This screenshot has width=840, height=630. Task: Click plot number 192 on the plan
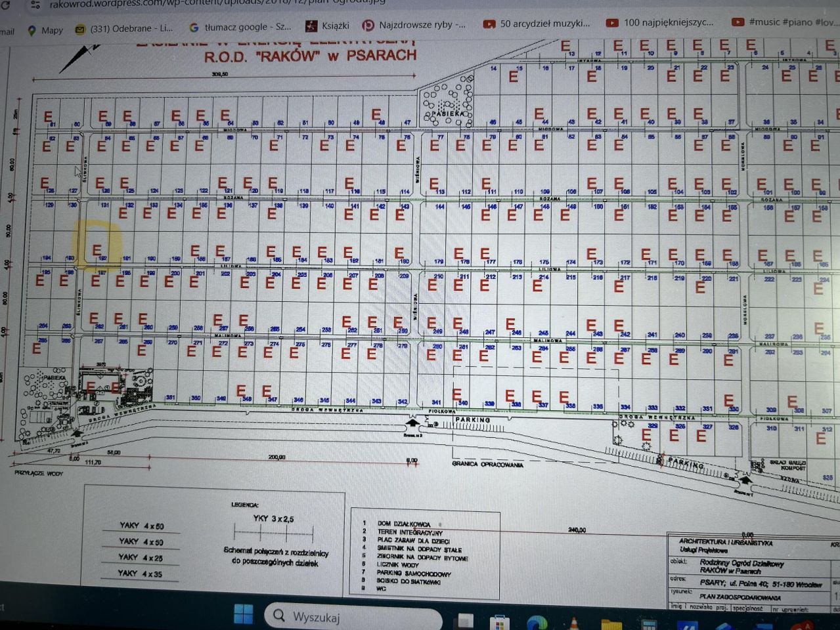[x=102, y=259]
